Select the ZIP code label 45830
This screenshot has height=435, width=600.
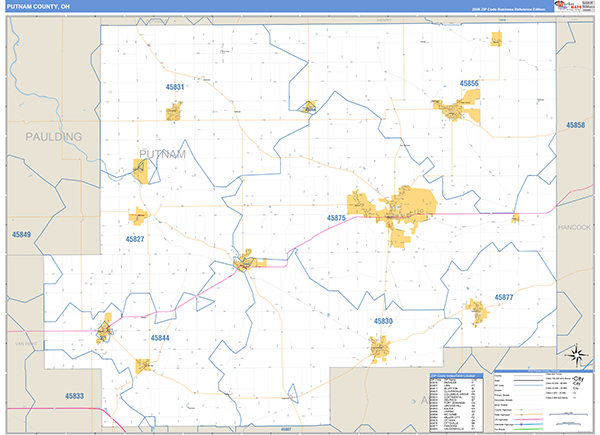[383, 321]
